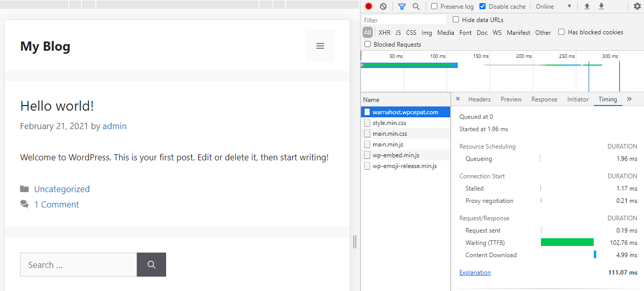Open the network search magnifier icon
The height and width of the screenshot is (291, 644).
click(416, 7)
